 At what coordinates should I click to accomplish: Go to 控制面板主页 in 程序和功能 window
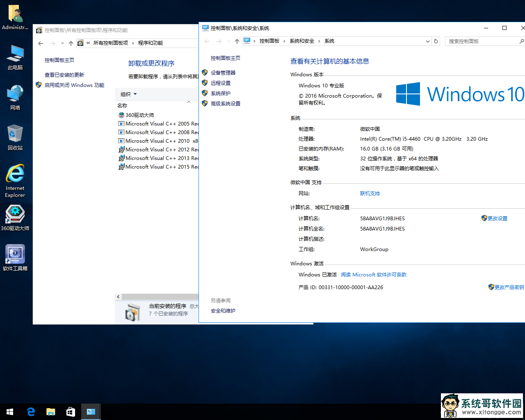coord(59,60)
